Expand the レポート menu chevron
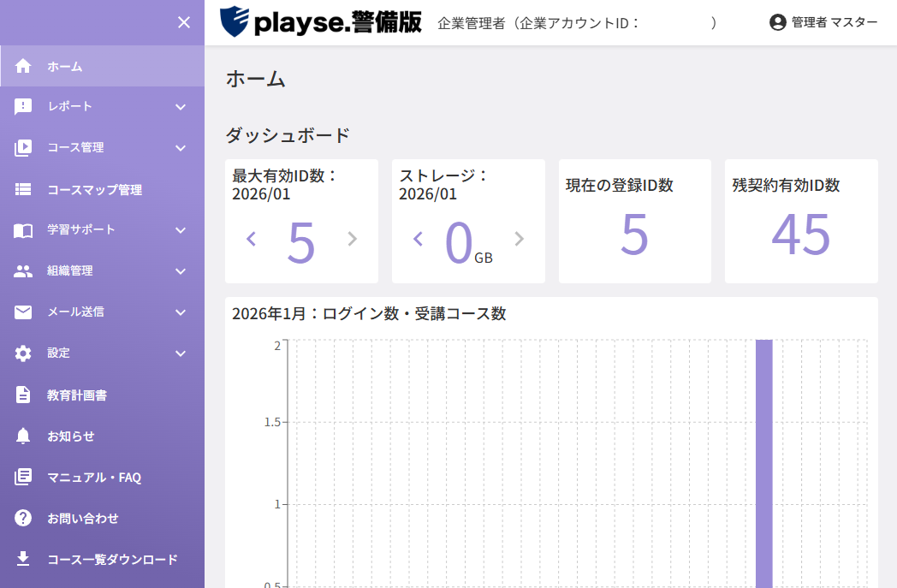This screenshot has width=897, height=588. (181, 107)
